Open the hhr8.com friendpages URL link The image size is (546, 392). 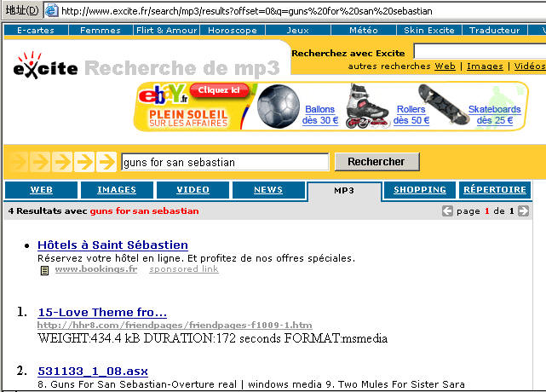coord(175,325)
